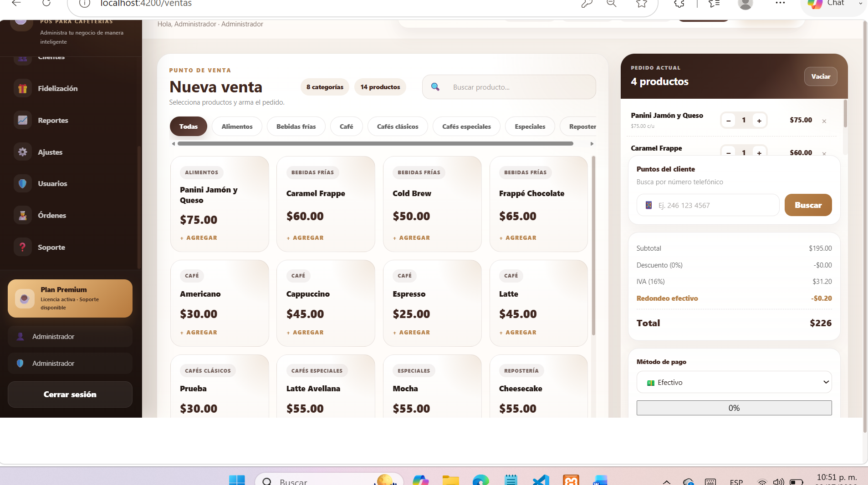Click the horizontal category scrollbar
The width and height of the screenshot is (868, 485).
(x=375, y=144)
